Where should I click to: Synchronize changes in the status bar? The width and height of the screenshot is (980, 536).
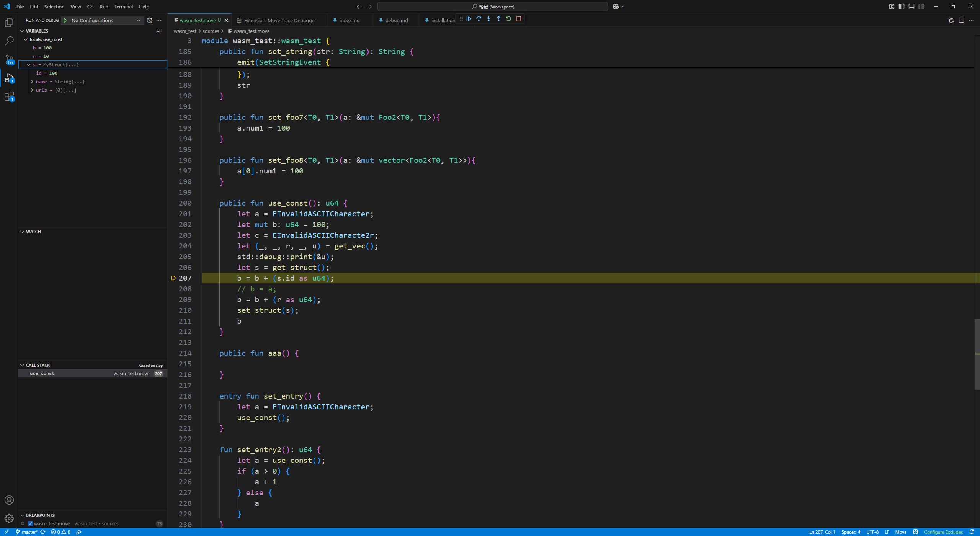[x=43, y=532]
